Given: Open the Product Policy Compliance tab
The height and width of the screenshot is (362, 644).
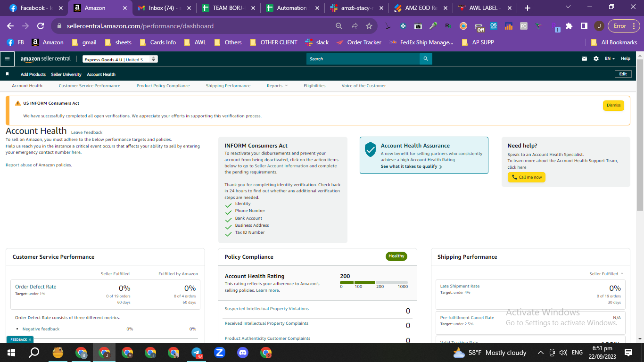Looking at the screenshot, I should [x=163, y=86].
